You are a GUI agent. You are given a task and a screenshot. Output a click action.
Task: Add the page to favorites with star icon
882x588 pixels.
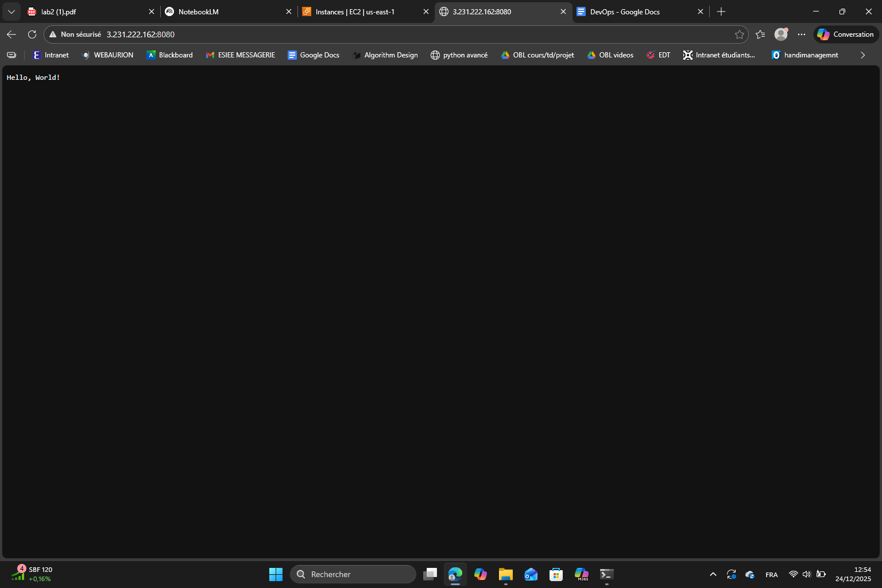click(740, 34)
